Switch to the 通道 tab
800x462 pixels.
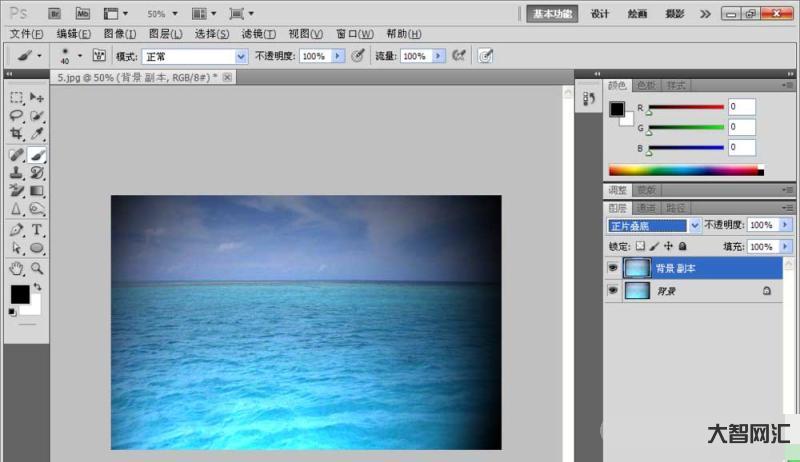click(x=648, y=208)
